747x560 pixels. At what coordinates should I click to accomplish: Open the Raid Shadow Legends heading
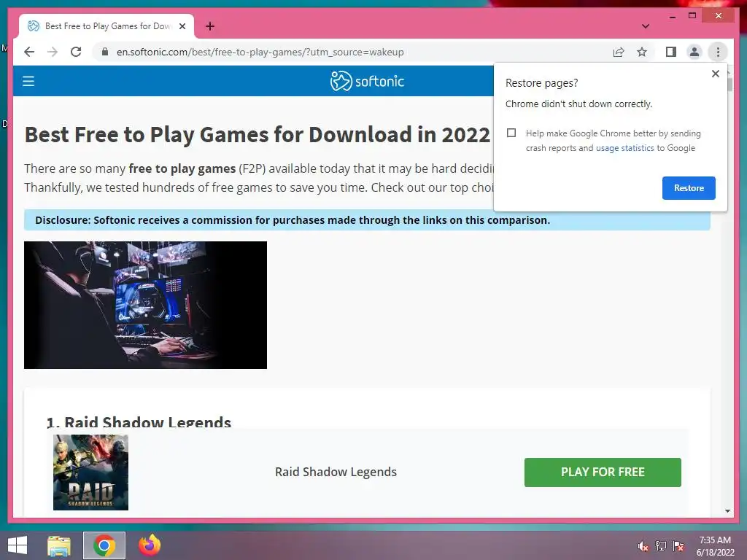tap(139, 422)
